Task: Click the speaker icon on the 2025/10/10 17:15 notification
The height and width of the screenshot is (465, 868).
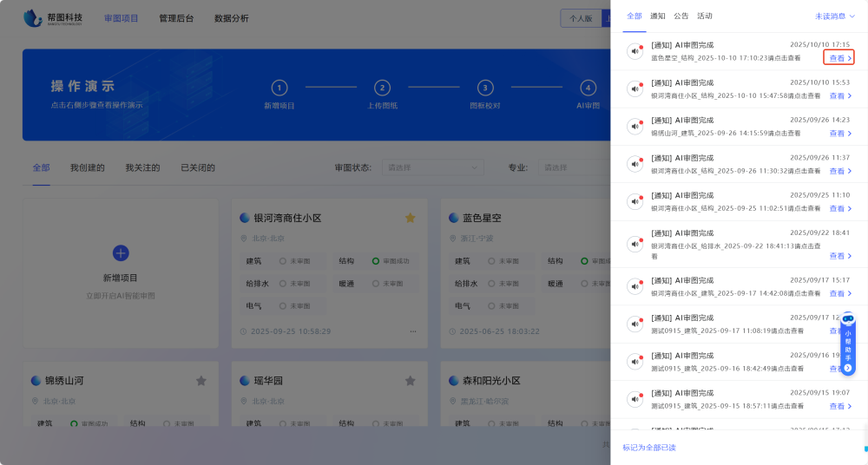Action: point(635,52)
